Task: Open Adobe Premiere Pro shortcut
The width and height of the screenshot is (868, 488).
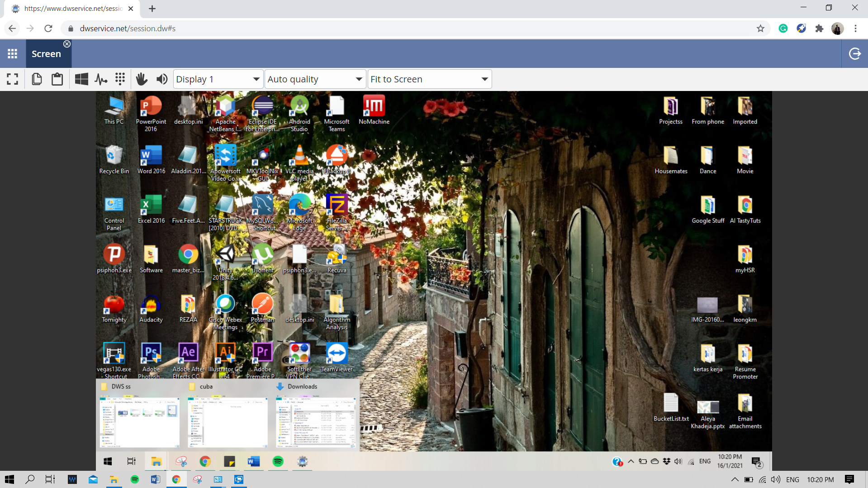Action: coord(262,361)
